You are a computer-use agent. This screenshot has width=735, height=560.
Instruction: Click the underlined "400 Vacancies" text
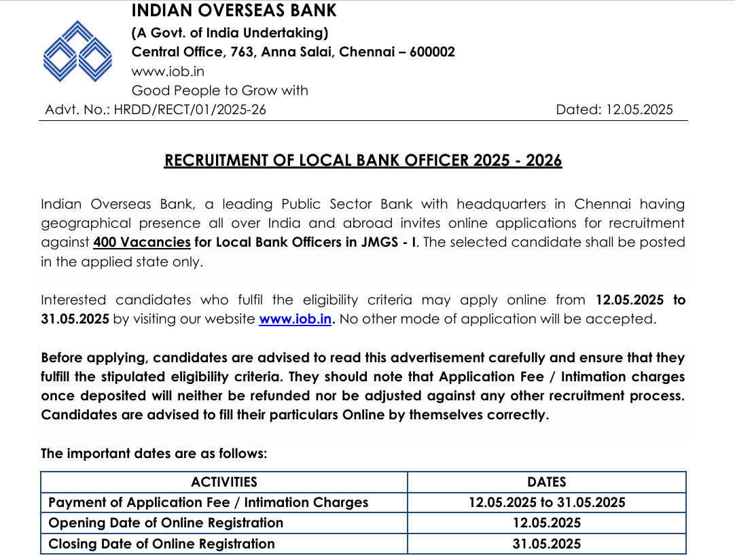pos(142,242)
